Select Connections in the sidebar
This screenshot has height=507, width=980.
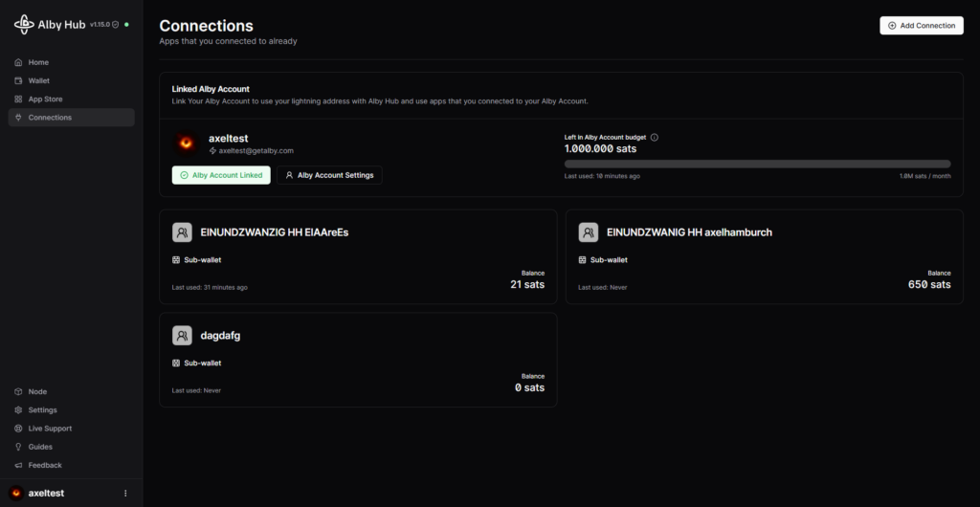click(50, 118)
